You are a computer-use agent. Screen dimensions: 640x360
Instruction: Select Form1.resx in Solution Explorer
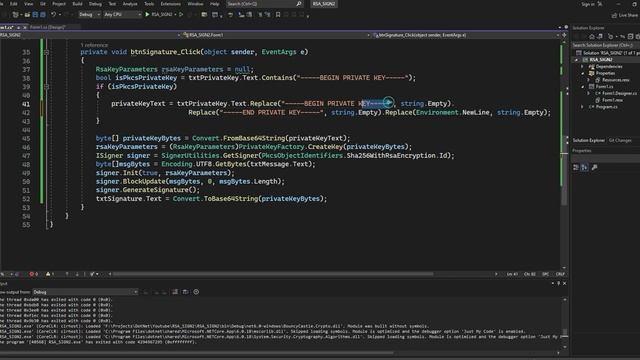click(612, 100)
